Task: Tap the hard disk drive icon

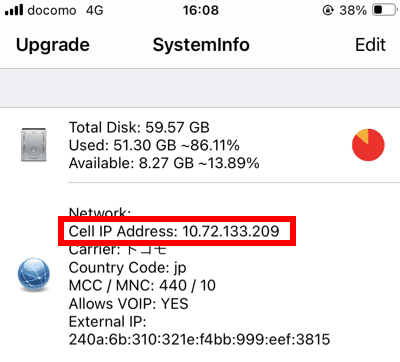Action: [x=33, y=145]
